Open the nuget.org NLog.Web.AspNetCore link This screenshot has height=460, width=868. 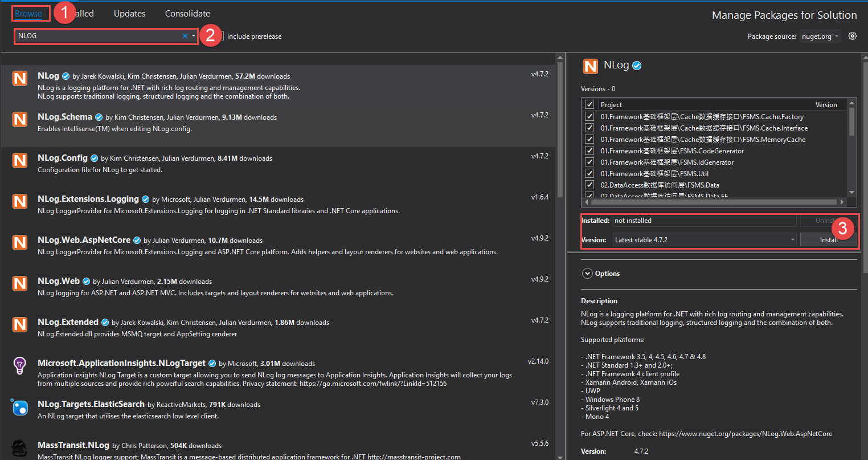click(746, 434)
